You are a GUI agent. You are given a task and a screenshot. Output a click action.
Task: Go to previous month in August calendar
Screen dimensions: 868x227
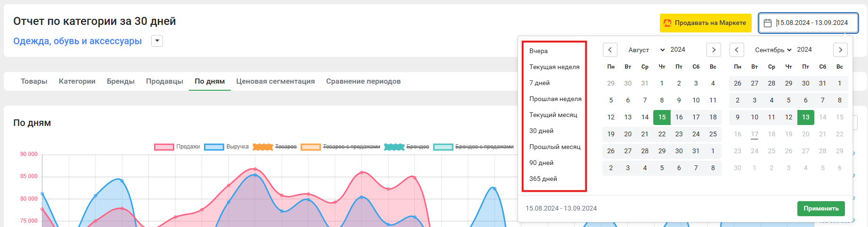point(610,50)
